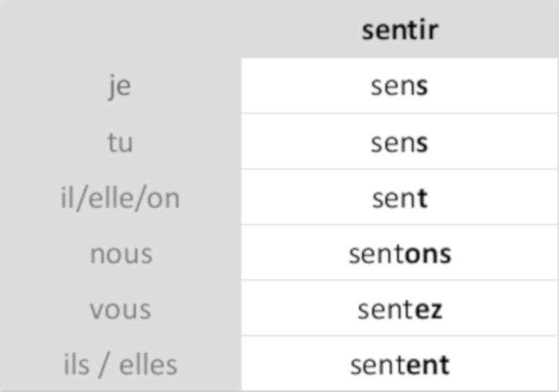Image resolution: width=559 pixels, height=392 pixels.
Task: Select the 'sent' conjugation cell
Action: coord(399,198)
